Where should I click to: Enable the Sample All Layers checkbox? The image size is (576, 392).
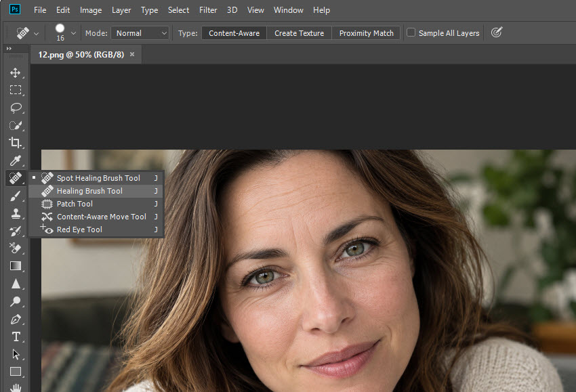point(411,32)
